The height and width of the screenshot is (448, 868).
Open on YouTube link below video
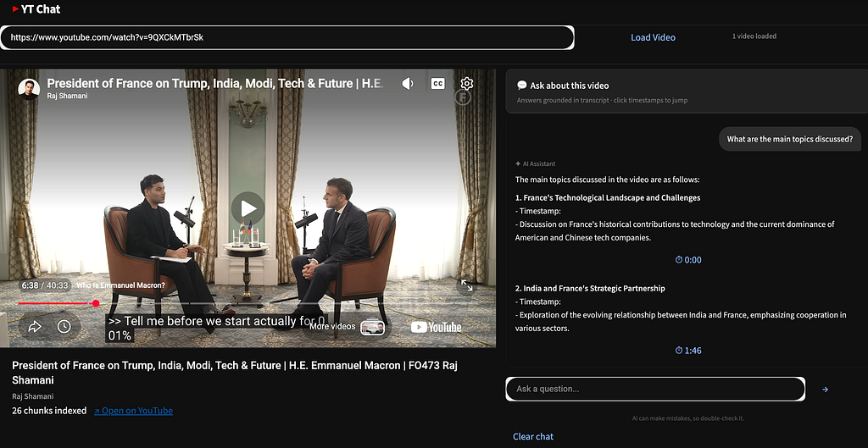point(133,411)
